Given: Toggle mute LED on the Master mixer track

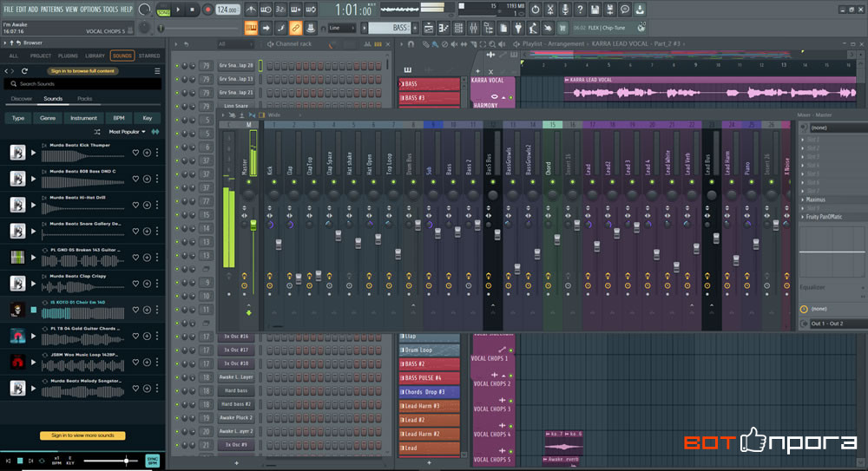Looking at the screenshot, I should point(248,181).
